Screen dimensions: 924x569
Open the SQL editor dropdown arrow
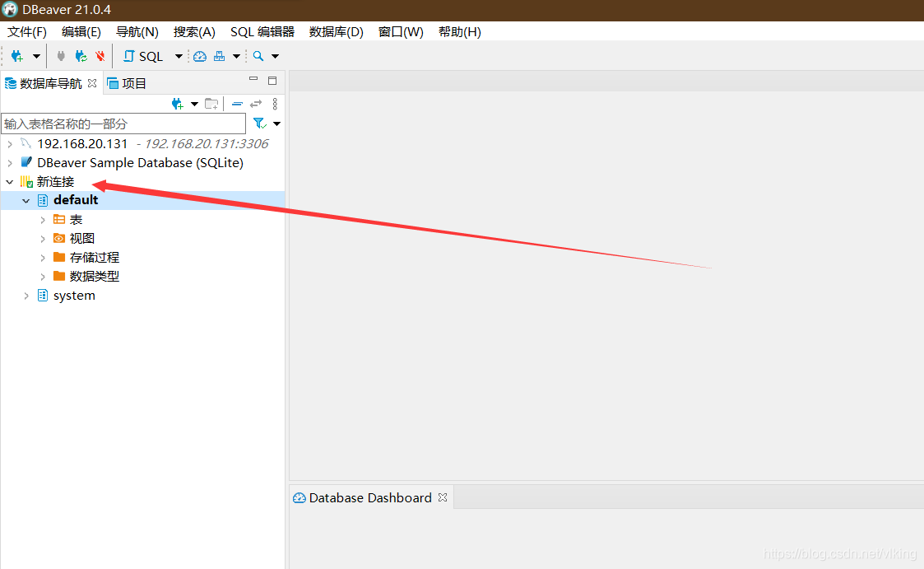click(x=178, y=55)
